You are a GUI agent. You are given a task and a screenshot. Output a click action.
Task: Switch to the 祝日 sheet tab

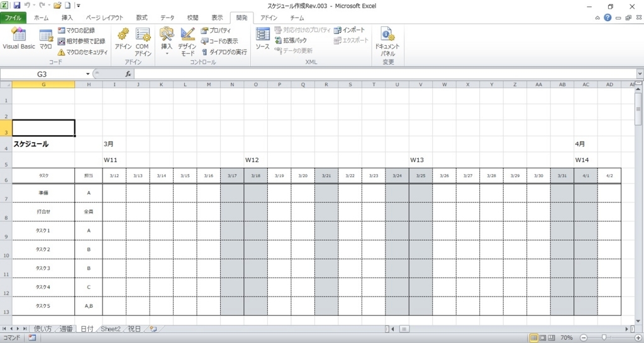pos(135,329)
